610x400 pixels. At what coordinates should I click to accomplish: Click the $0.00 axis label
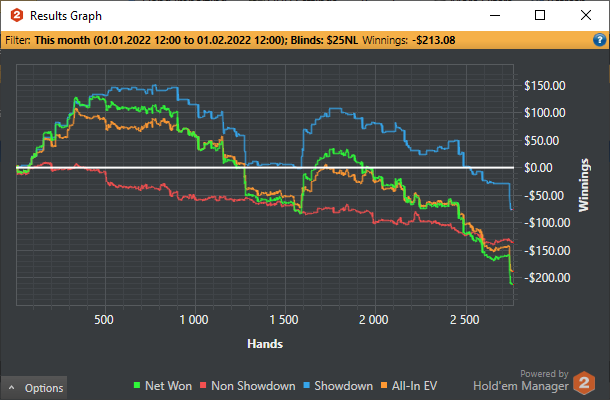tap(538, 168)
